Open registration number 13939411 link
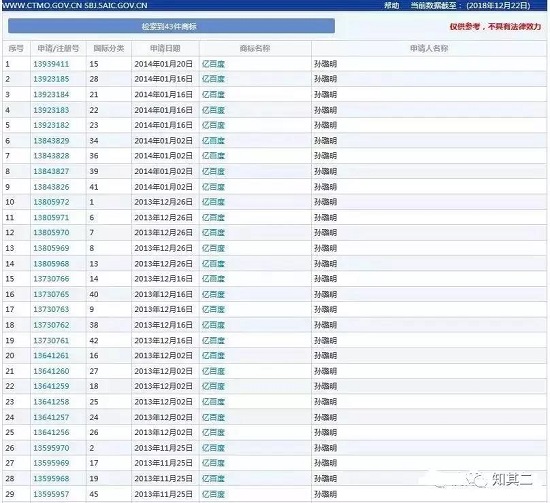Screen dimensions: 550x503 pyautogui.click(x=51, y=64)
